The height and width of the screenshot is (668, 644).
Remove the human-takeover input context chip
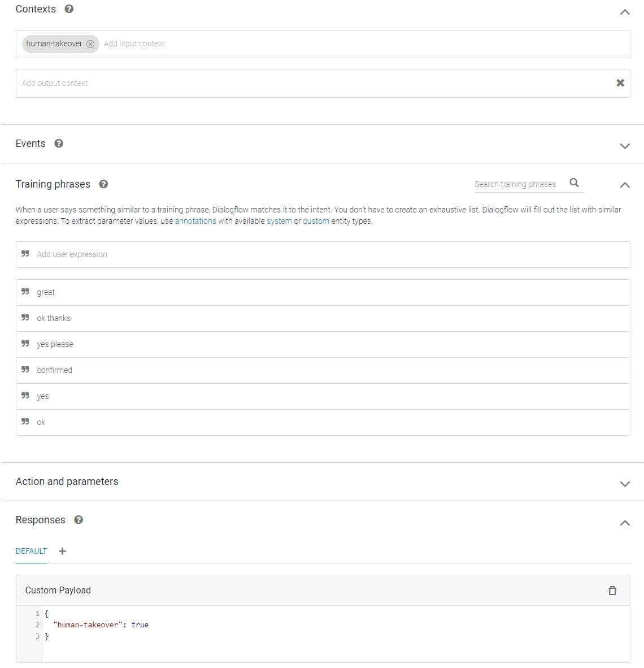pos(90,44)
